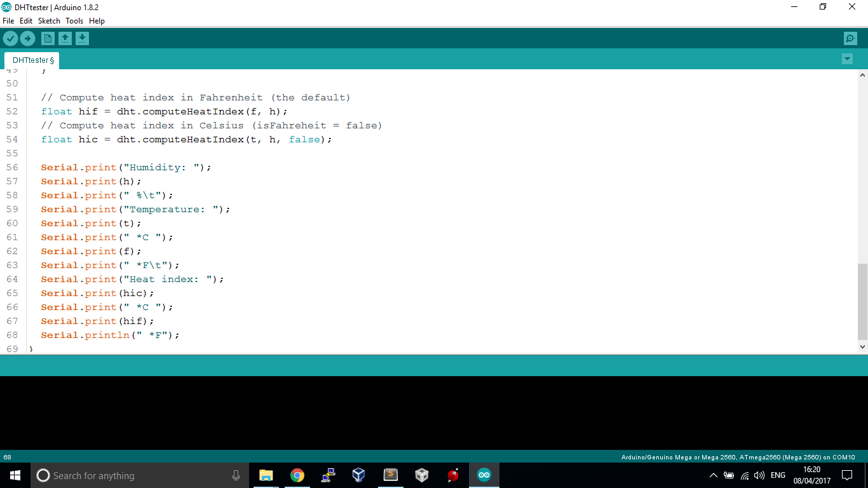868x488 pixels.
Task: Click the Serial.print(hic) line
Action: point(98,293)
